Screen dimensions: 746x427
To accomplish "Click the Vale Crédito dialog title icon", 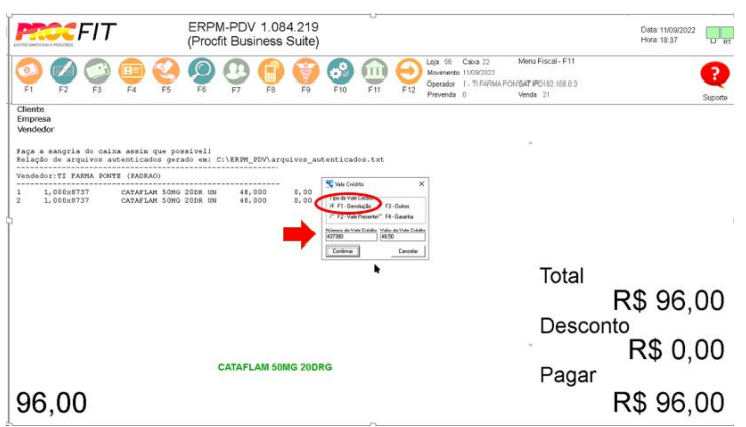I will point(329,184).
